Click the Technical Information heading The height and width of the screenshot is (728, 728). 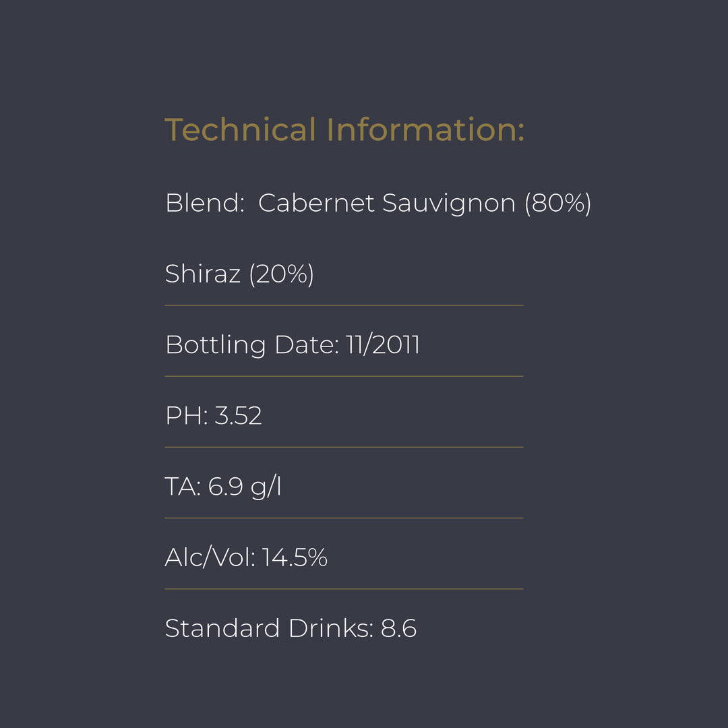pyautogui.click(x=344, y=130)
